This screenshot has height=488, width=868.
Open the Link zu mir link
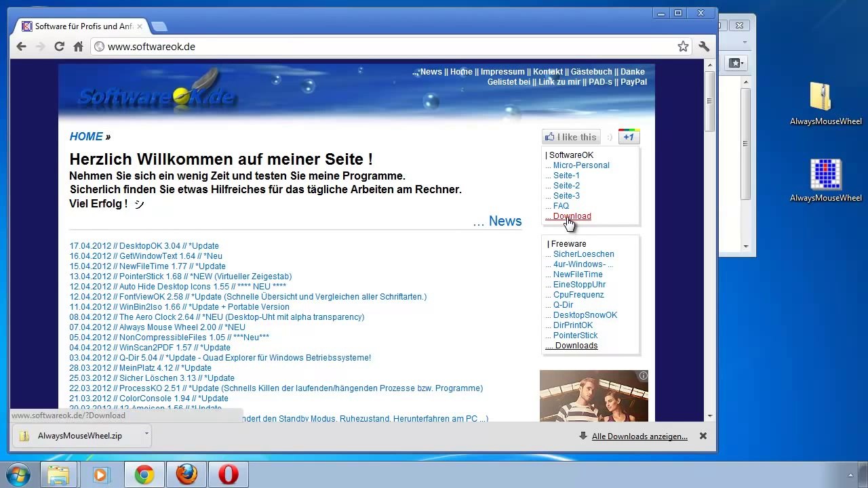559,82
